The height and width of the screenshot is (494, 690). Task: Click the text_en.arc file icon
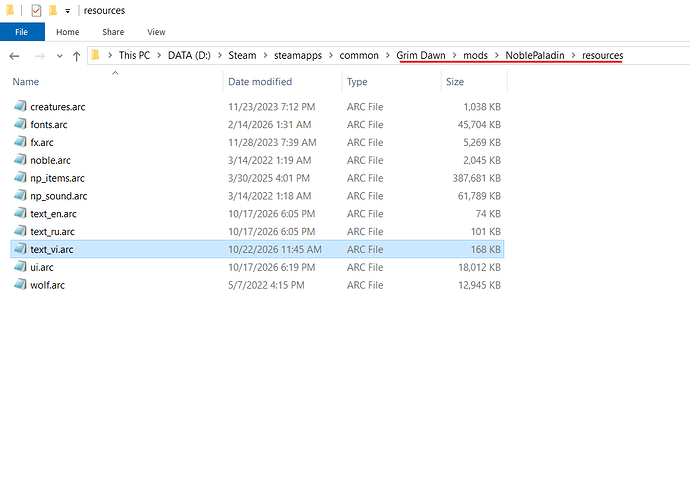[20, 213]
